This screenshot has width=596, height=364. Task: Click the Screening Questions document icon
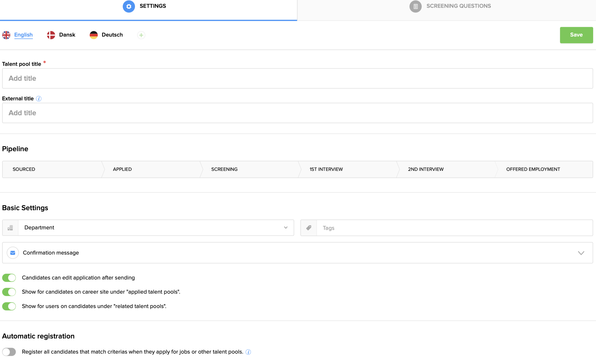[415, 6]
